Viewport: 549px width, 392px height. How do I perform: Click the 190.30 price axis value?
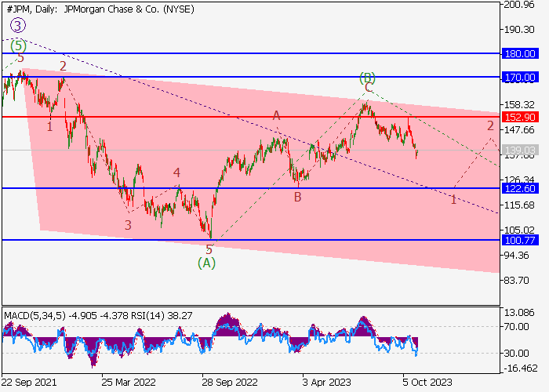519,30
